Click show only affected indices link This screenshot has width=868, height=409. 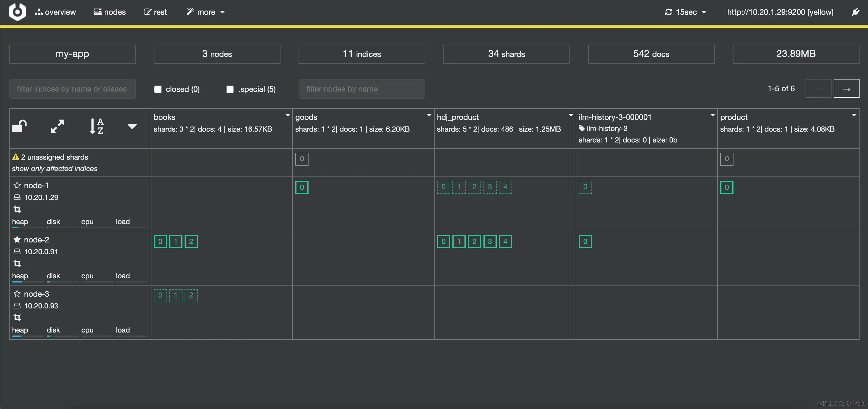(55, 169)
